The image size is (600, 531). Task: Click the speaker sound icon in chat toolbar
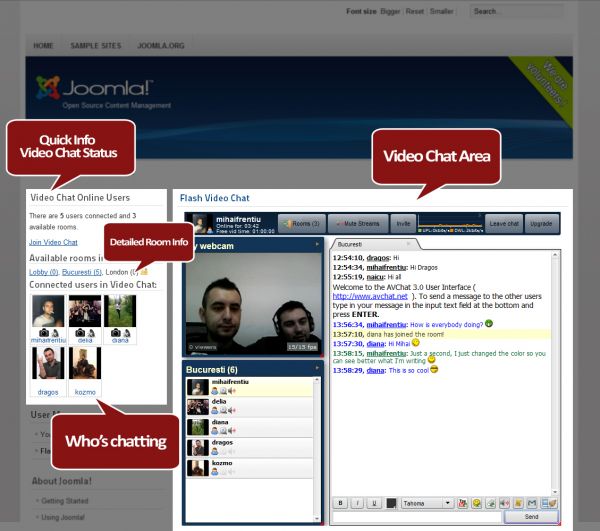point(504,503)
